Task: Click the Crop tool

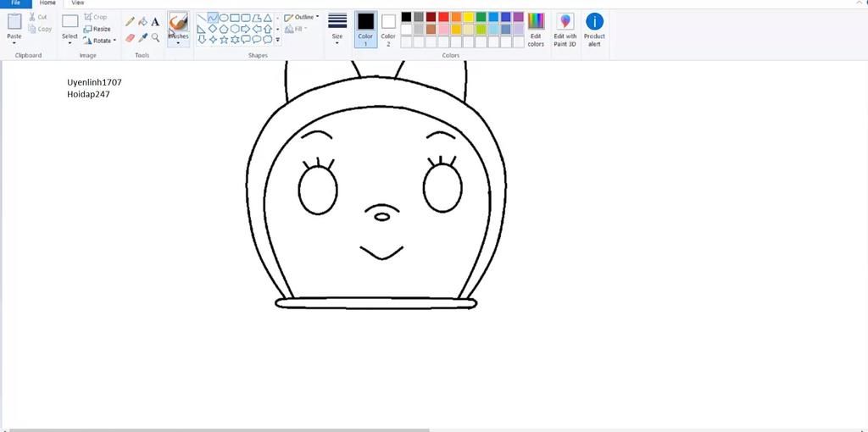Action: point(96,17)
